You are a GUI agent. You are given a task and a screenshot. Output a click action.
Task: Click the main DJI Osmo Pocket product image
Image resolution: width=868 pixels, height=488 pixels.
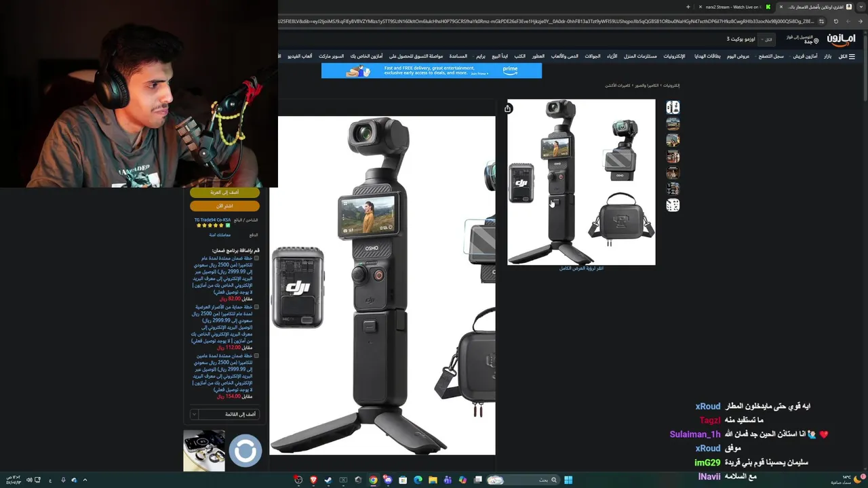(x=581, y=182)
